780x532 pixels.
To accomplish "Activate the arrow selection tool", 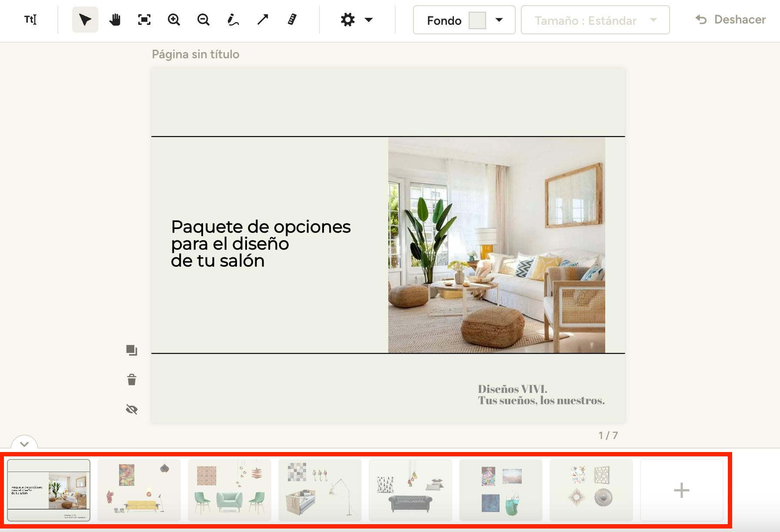I will [x=85, y=20].
